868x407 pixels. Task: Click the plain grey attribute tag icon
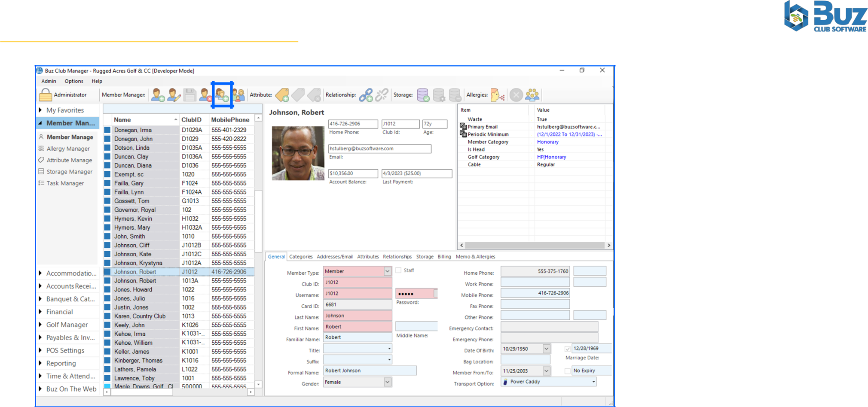click(x=298, y=95)
